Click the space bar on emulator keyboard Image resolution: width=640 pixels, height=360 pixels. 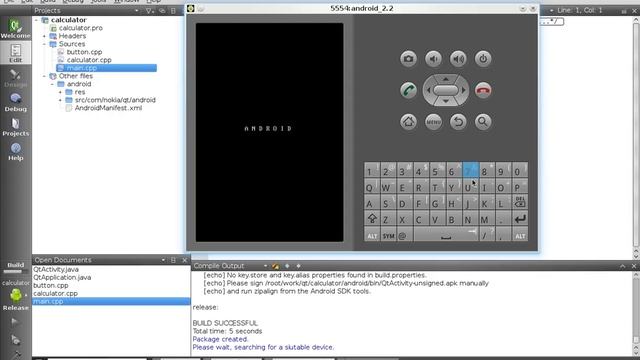[x=446, y=235]
